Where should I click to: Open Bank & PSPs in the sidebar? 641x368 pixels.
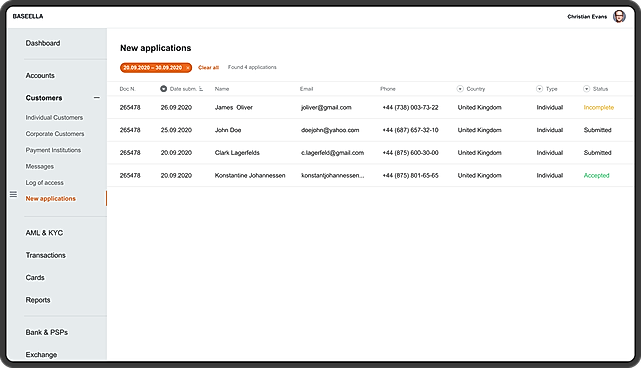tap(47, 332)
